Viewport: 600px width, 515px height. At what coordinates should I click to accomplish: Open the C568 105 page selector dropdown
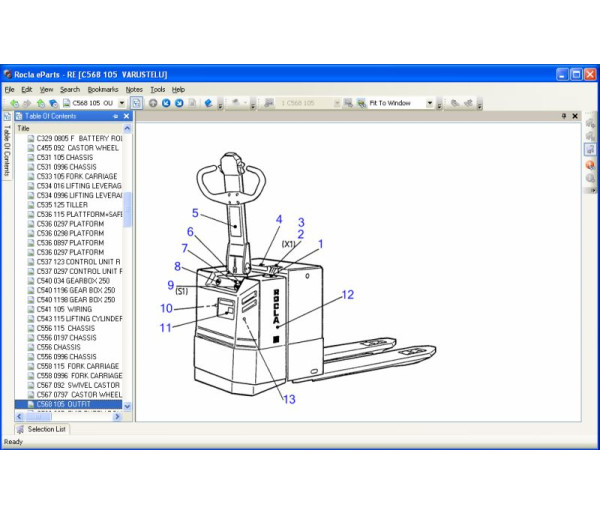[122, 103]
